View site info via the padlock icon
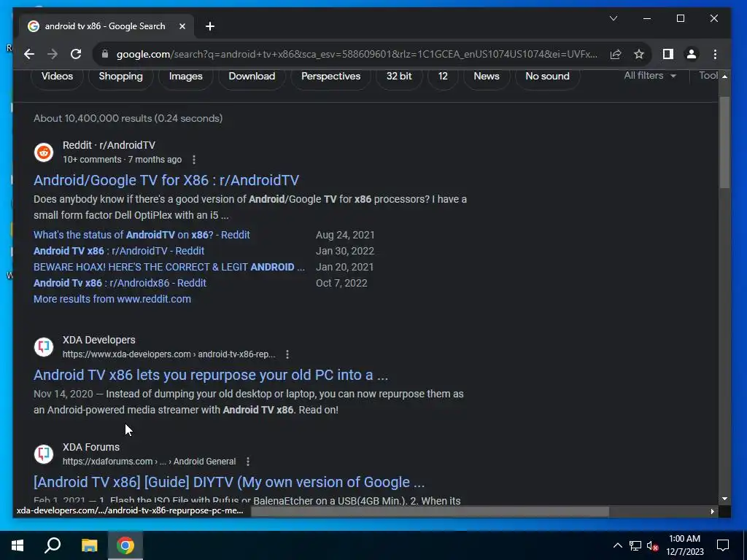 pos(105,54)
